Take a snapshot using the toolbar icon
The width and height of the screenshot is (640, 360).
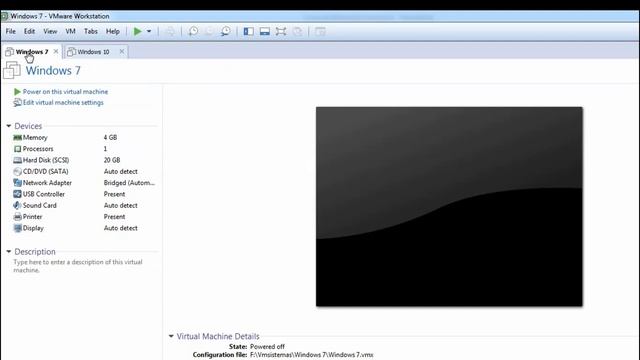click(193, 31)
